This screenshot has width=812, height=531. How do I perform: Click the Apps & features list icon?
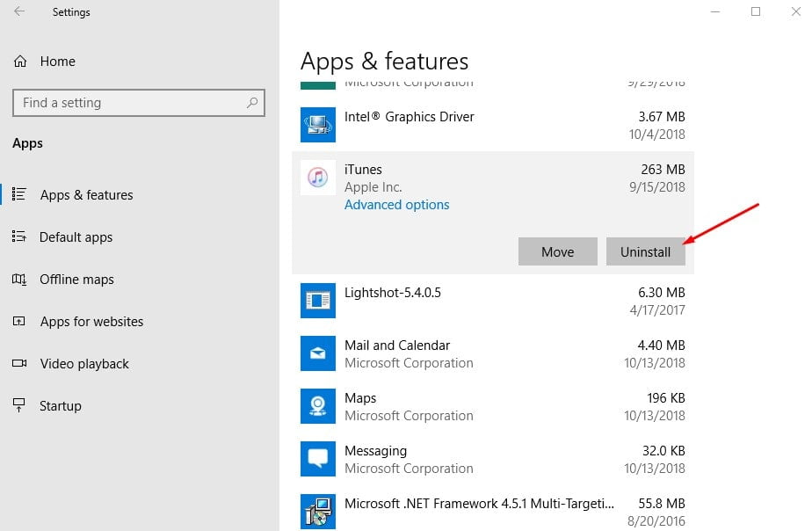click(x=19, y=194)
